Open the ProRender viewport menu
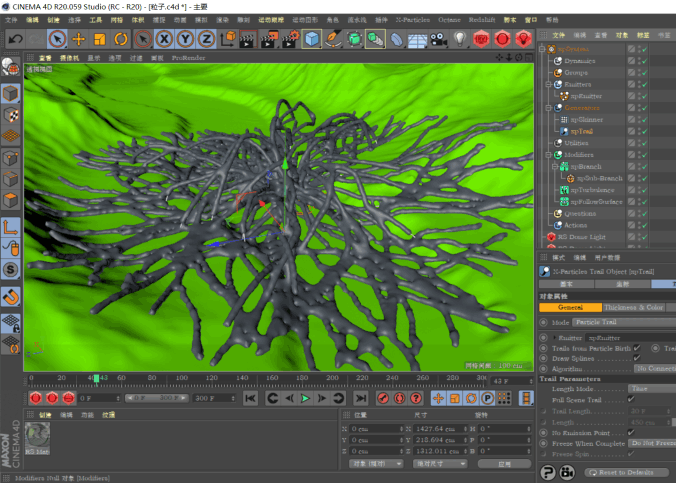676x483 pixels. [188, 58]
